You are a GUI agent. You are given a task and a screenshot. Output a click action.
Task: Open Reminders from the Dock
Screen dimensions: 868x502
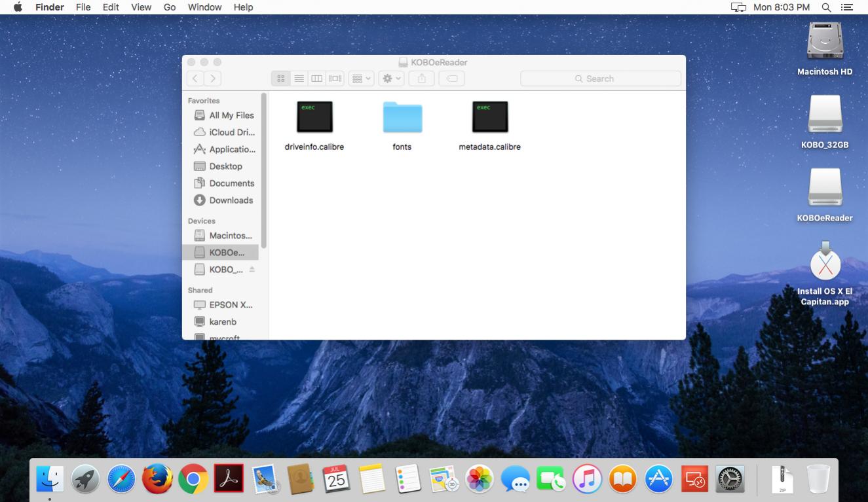[x=407, y=480]
